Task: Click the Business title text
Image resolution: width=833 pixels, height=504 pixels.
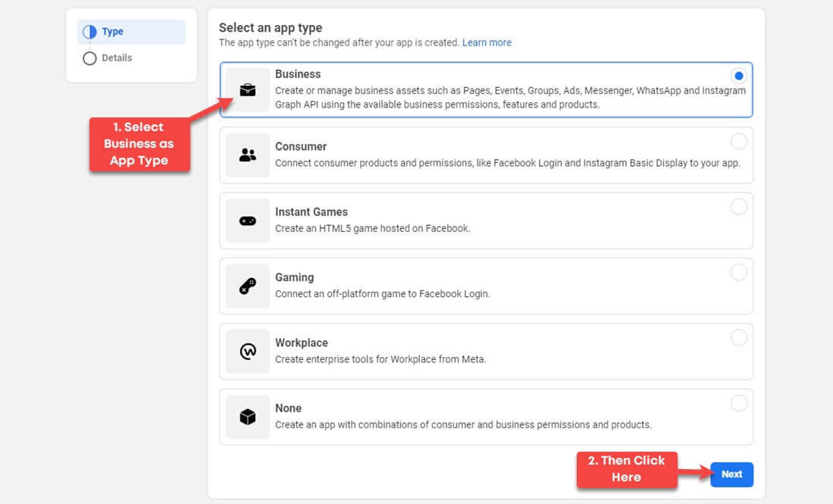Action: pyautogui.click(x=298, y=74)
